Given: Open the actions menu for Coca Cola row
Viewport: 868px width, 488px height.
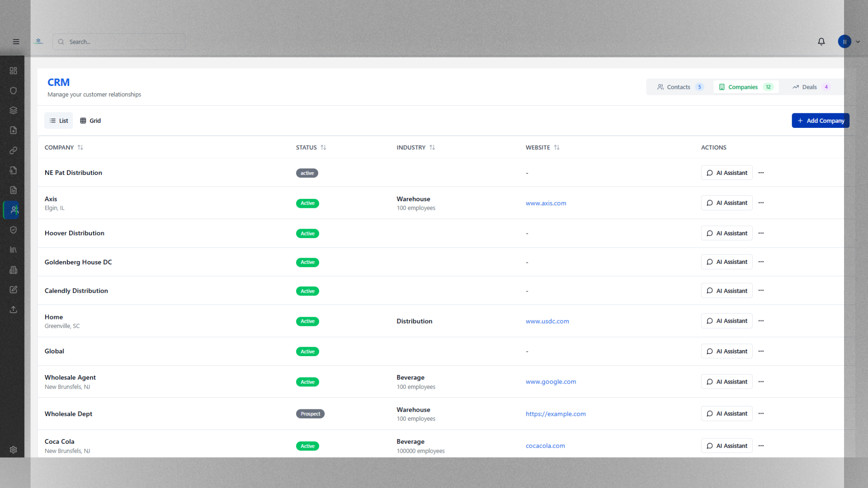Looking at the screenshot, I should [x=761, y=446].
